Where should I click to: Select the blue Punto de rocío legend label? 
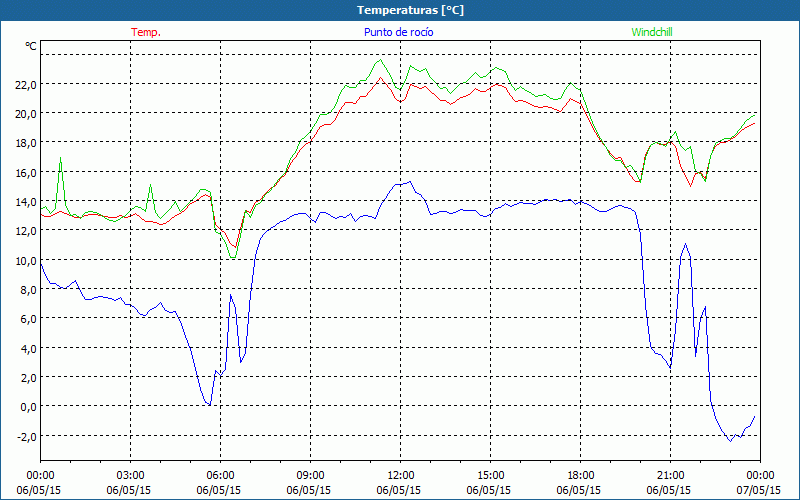398,32
